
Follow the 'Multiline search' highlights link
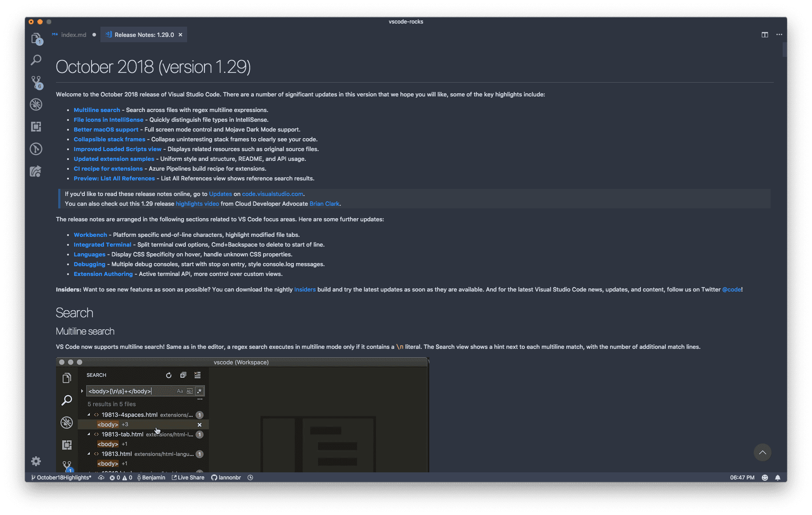tap(97, 110)
